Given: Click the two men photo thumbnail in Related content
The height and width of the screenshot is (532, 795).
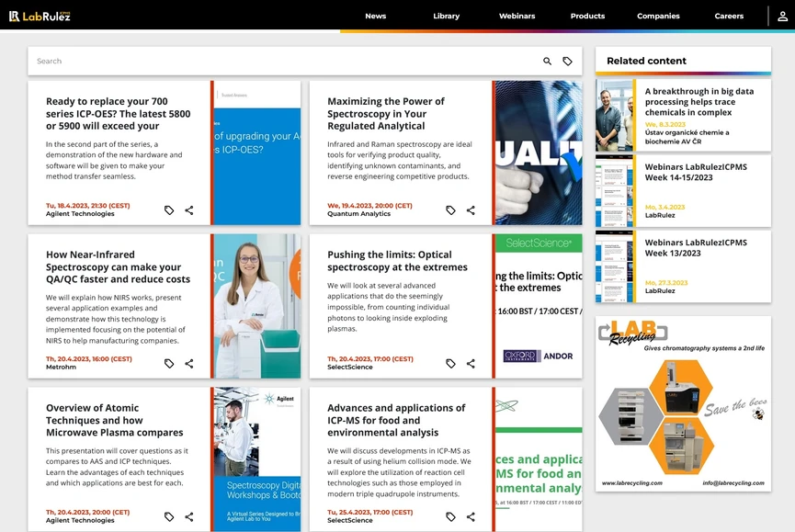Looking at the screenshot, I should 614,116.
